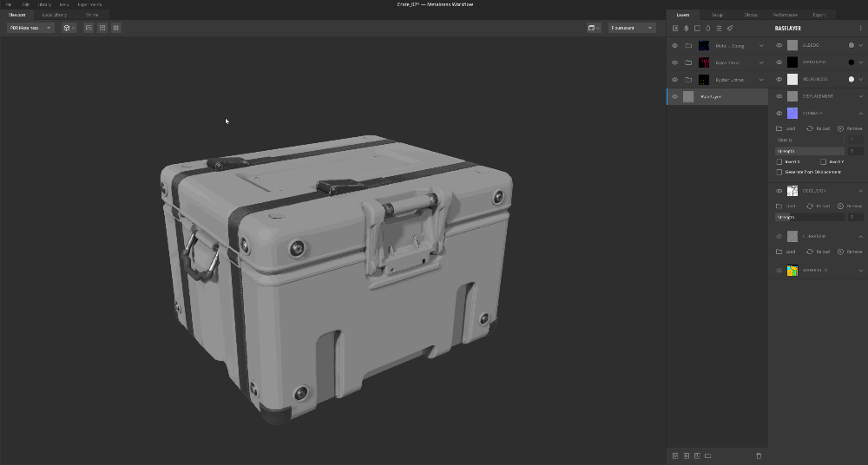Expand the Displacement channel section
The image size is (868, 465).
pyautogui.click(x=860, y=96)
